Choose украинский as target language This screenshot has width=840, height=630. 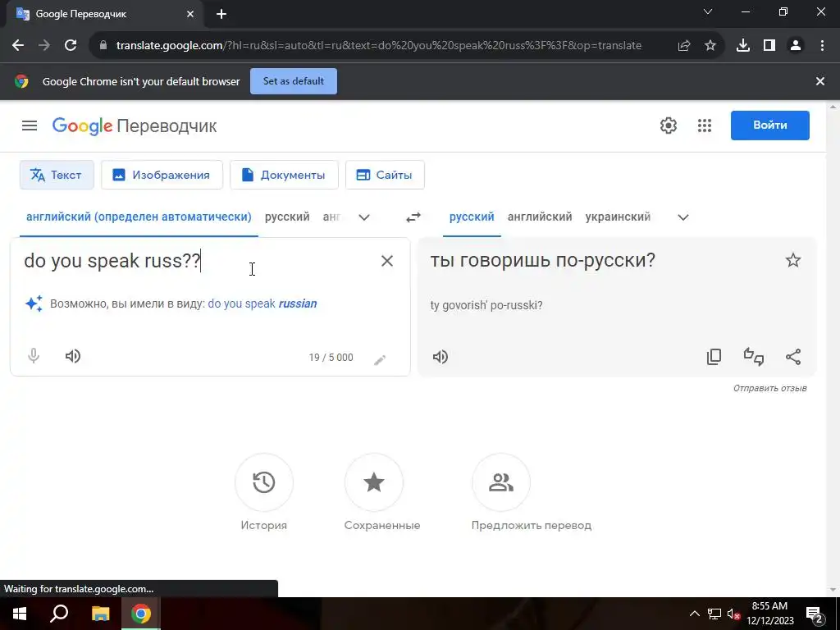(618, 217)
